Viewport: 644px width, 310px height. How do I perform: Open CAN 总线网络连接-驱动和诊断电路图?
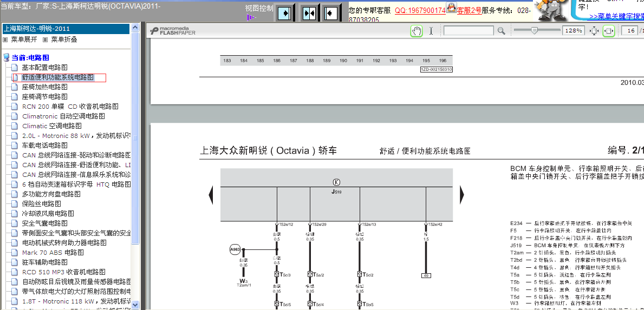point(76,155)
